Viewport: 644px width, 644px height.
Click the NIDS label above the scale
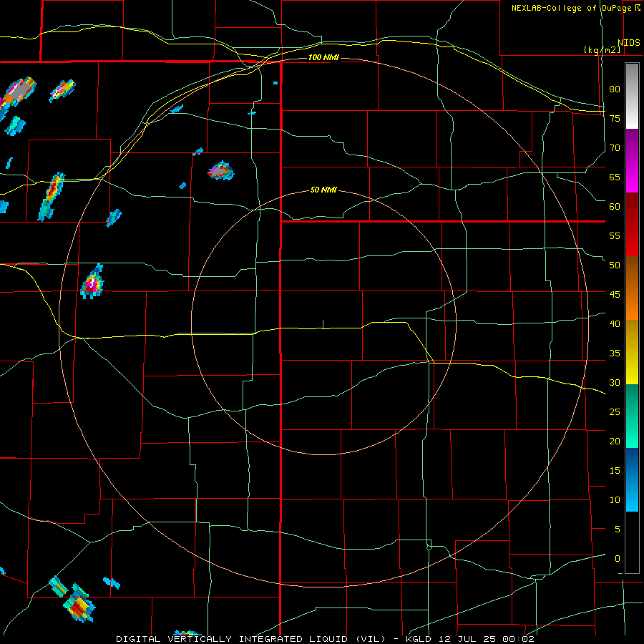tap(628, 43)
